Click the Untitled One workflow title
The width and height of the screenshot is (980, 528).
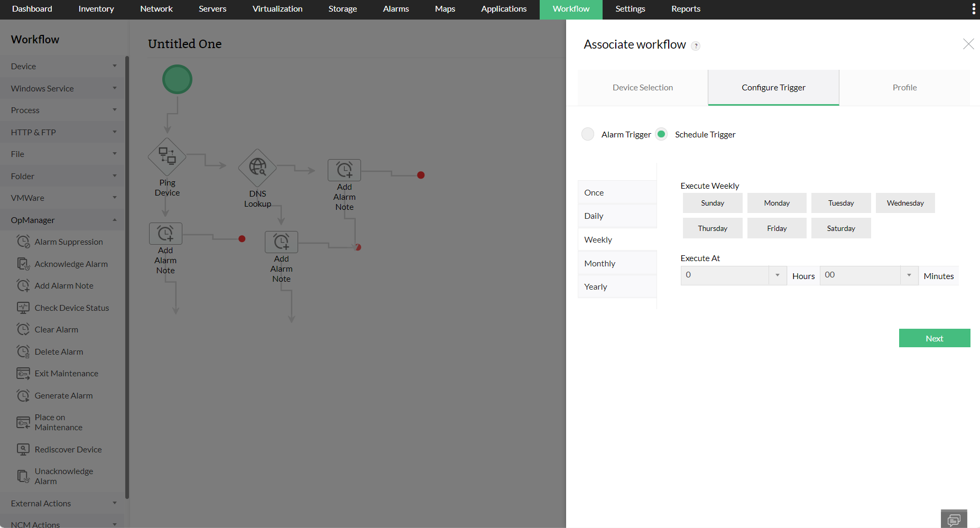tap(184, 44)
